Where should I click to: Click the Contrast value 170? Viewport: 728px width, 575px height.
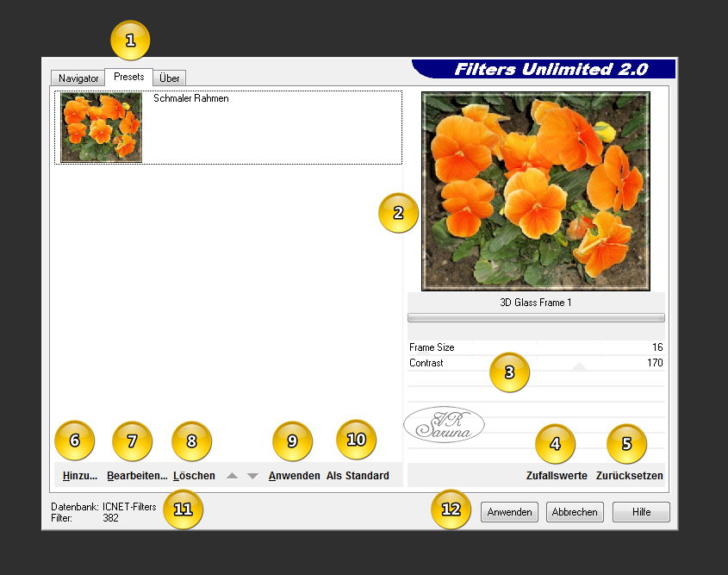coord(655,363)
